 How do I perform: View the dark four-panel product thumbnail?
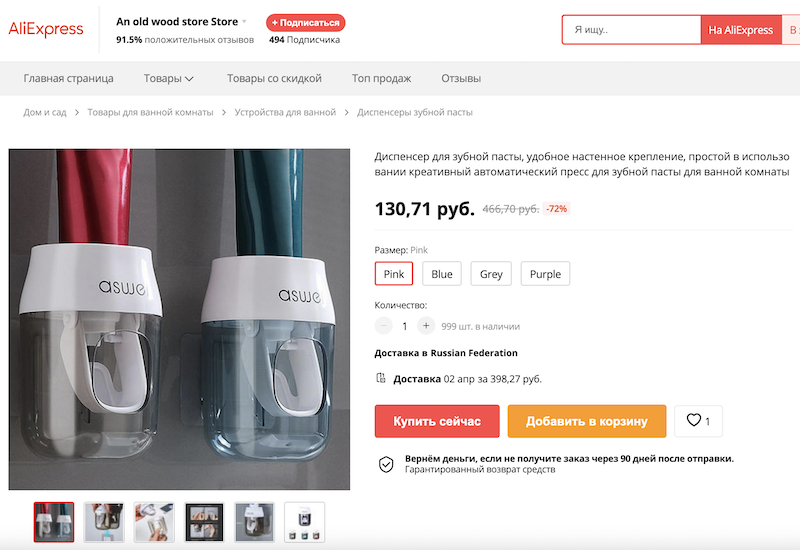(205, 522)
